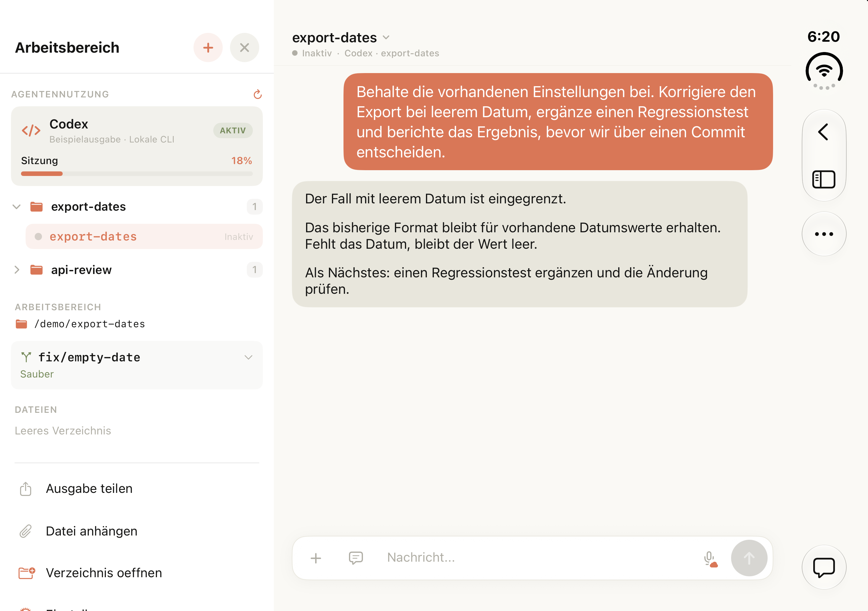The height and width of the screenshot is (611, 868).
Task: Click the plus icon in message bar
Action: click(x=316, y=558)
